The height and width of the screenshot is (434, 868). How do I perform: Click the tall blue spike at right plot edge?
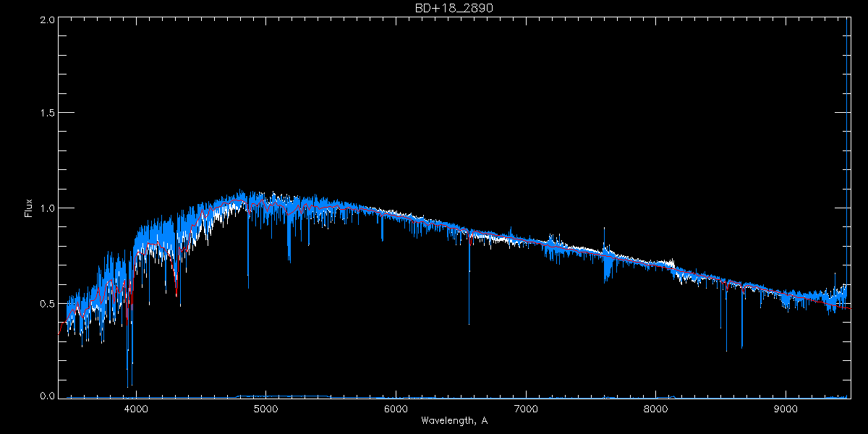846,145
